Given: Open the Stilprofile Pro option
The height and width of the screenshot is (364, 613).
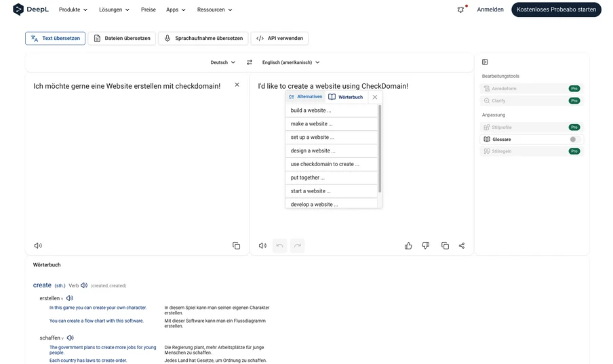Looking at the screenshot, I should tap(532, 127).
